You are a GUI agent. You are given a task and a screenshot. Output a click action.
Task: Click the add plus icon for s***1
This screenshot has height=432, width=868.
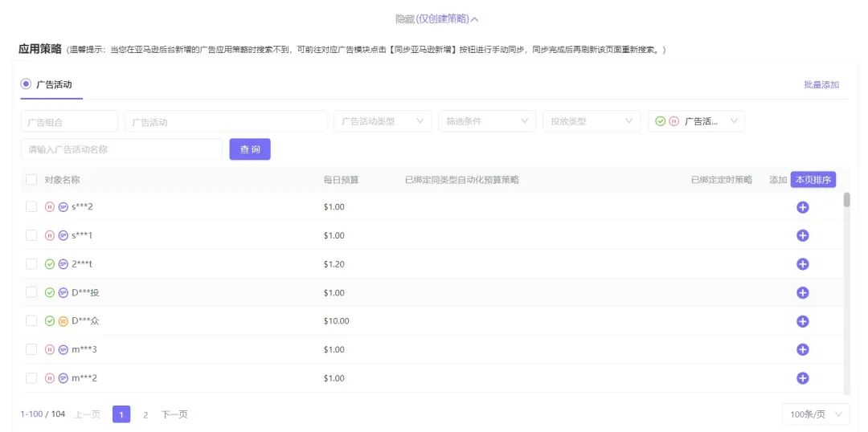tap(802, 235)
